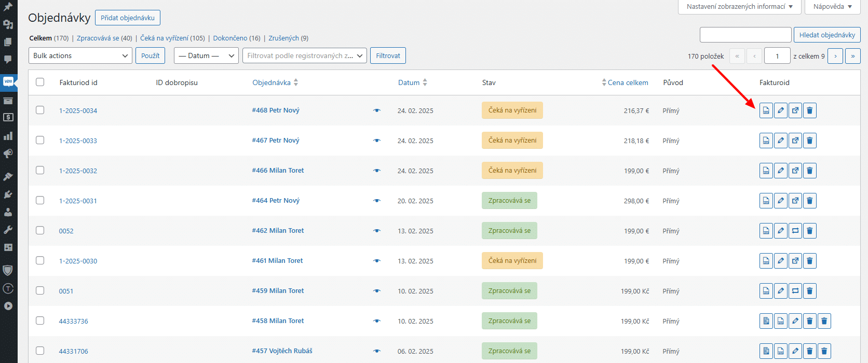Open Analytics bar chart in the sidebar

tap(8, 136)
